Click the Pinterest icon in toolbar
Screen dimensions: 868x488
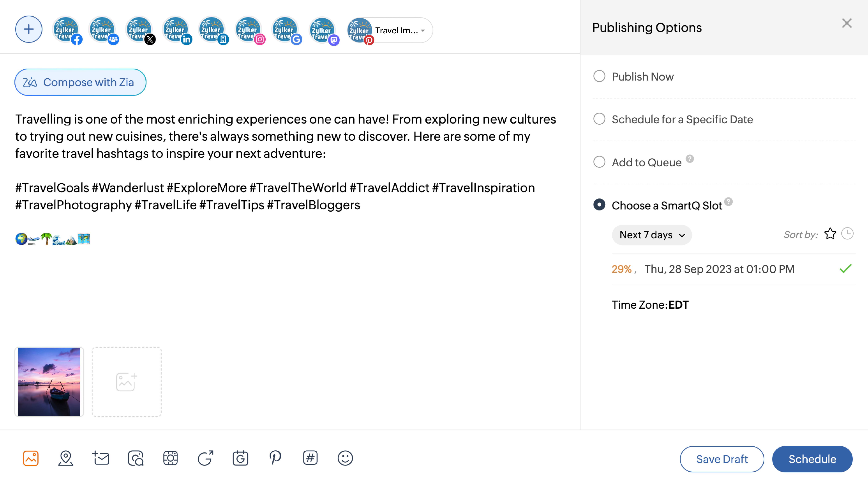275,458
